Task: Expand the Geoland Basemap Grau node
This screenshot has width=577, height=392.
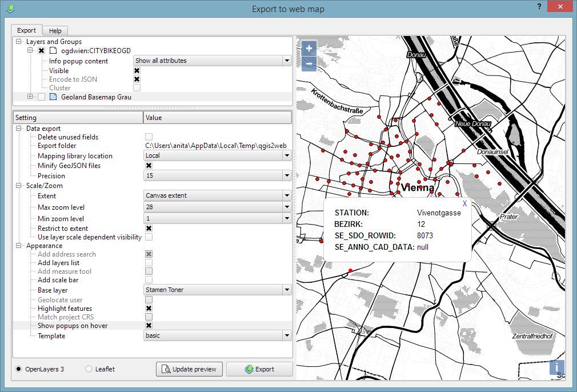Action: click(30, 97)
